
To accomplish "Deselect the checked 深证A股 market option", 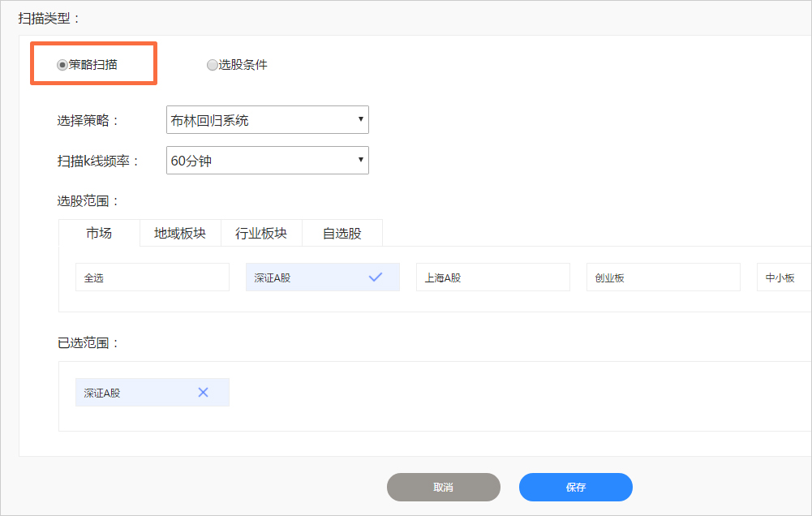I will (323, 277).
